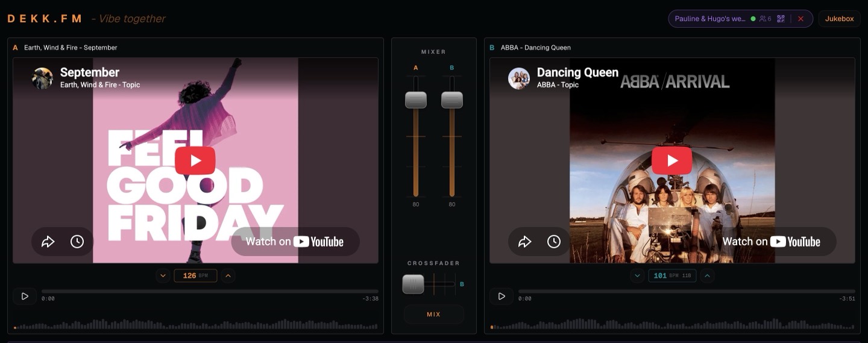The height and width of the screenshot is (343, 868).
Task: Click the green online status dot
Action: click(753, 19)
